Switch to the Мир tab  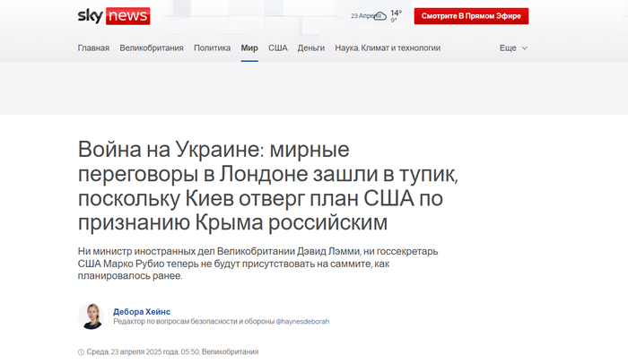(x=249, y=48)
